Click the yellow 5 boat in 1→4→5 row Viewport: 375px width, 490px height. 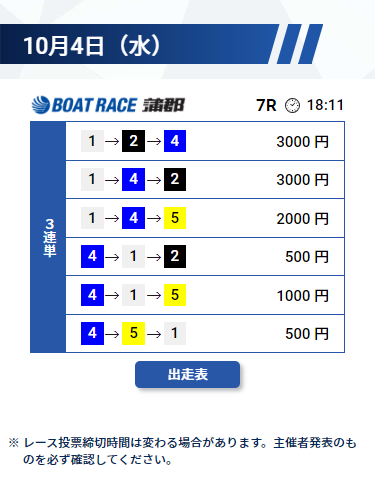175,218
